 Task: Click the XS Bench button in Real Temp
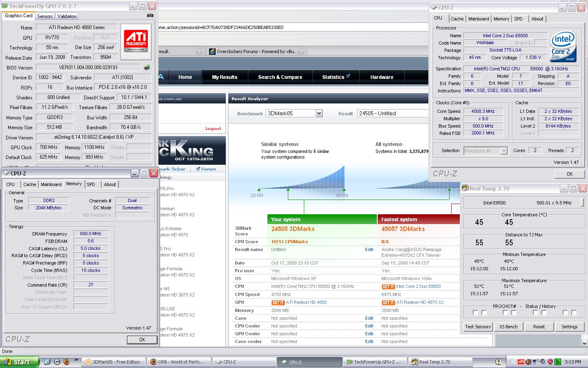pos(508,327)
